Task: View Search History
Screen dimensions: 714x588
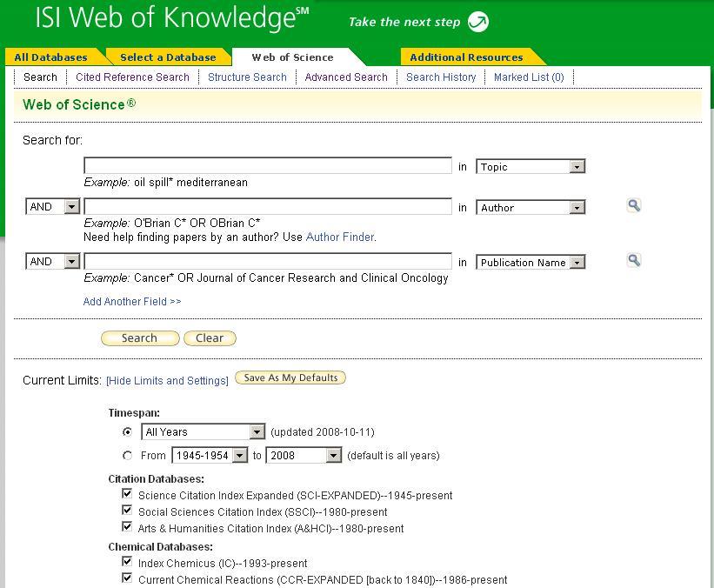Action: coord(441,77)
